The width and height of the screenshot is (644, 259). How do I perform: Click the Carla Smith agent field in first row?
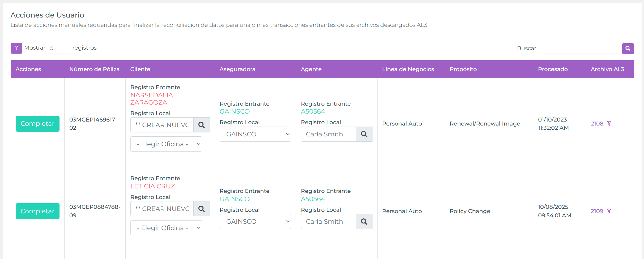coord(328,134)
